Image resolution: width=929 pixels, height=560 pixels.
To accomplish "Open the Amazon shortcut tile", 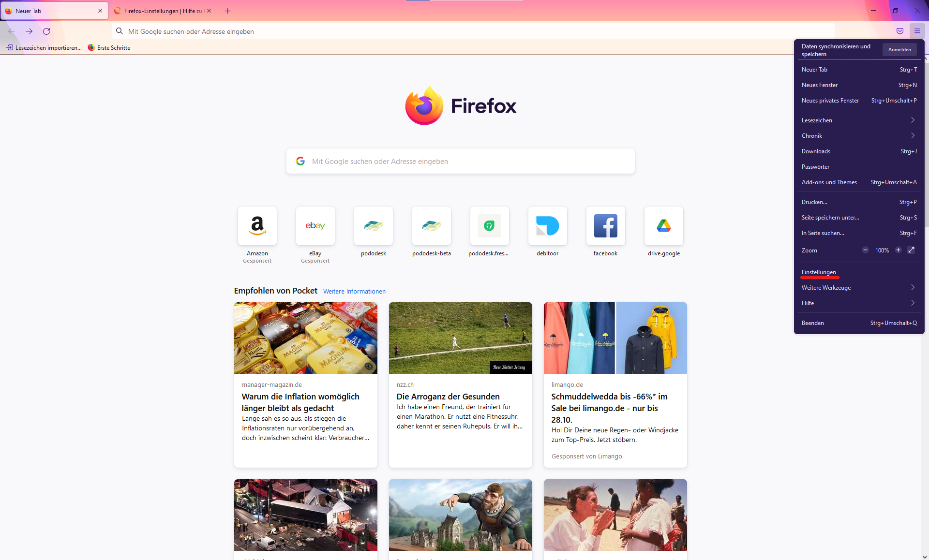I will (257, 226).
